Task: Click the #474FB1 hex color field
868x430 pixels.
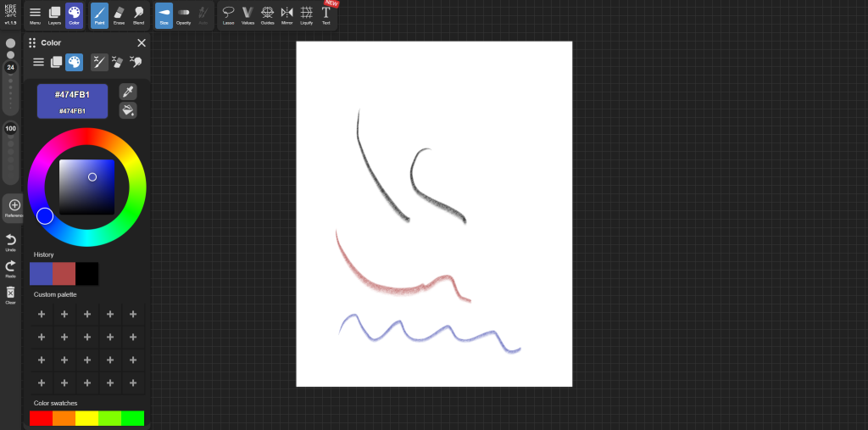Action: point(72,95)
